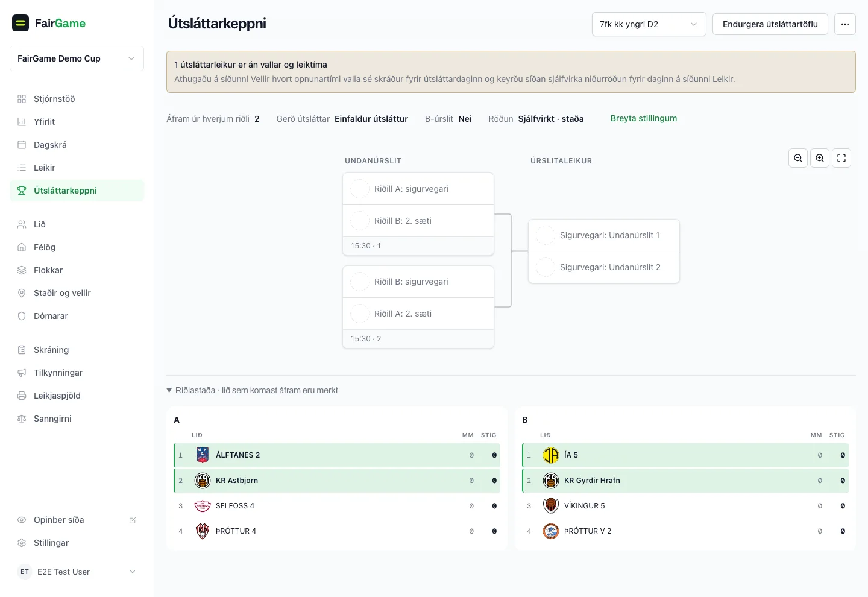
Task: Open Staðir og vellir page
Action: pyautogui.click(x=77, y=293)
